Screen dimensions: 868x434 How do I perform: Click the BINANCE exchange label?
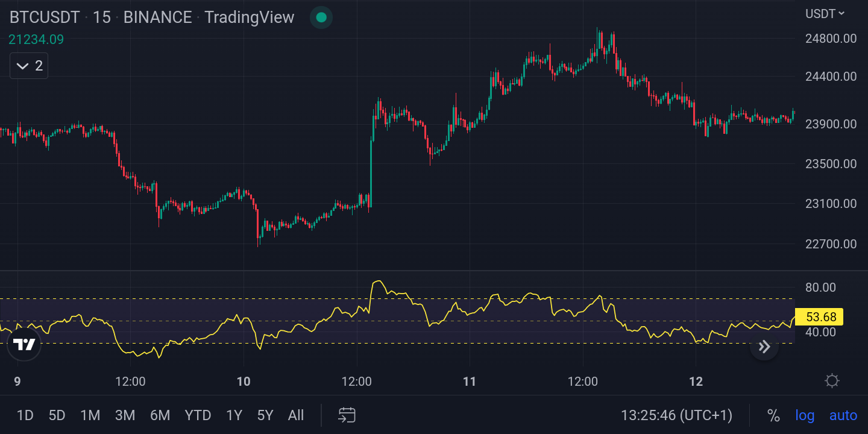coord(157,17)
